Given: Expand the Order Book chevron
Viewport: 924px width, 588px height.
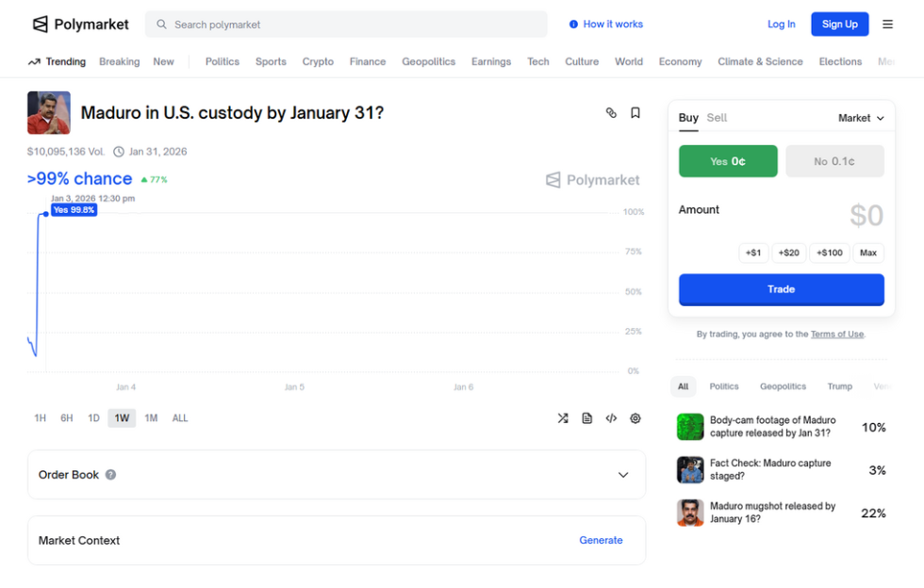Looking at the screenshot, I should tap(623, 474).
